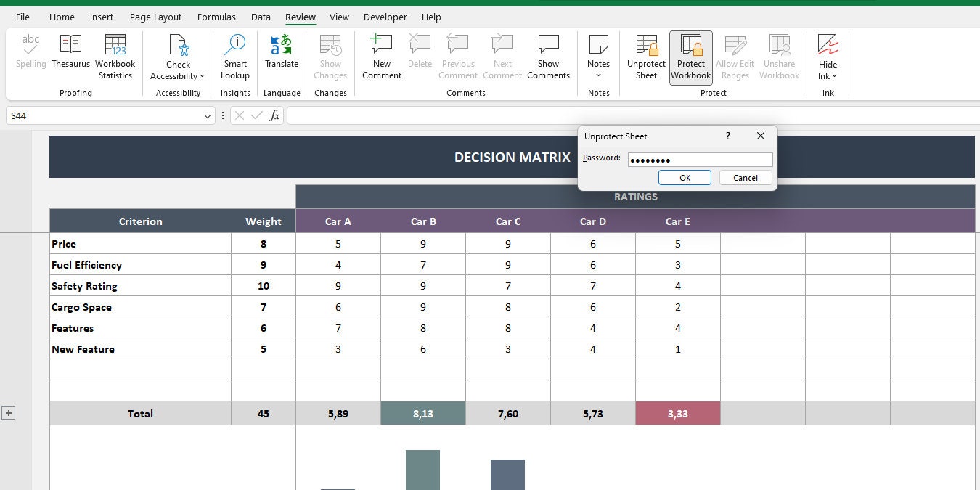Click the Password input field
The image size is (980, 490).
tap(699, 159)
